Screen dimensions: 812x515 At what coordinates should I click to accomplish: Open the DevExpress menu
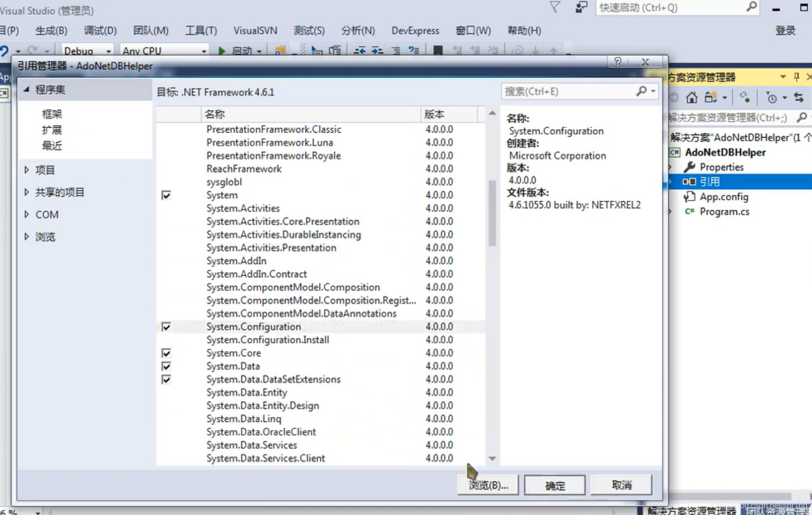pos(416,31)
